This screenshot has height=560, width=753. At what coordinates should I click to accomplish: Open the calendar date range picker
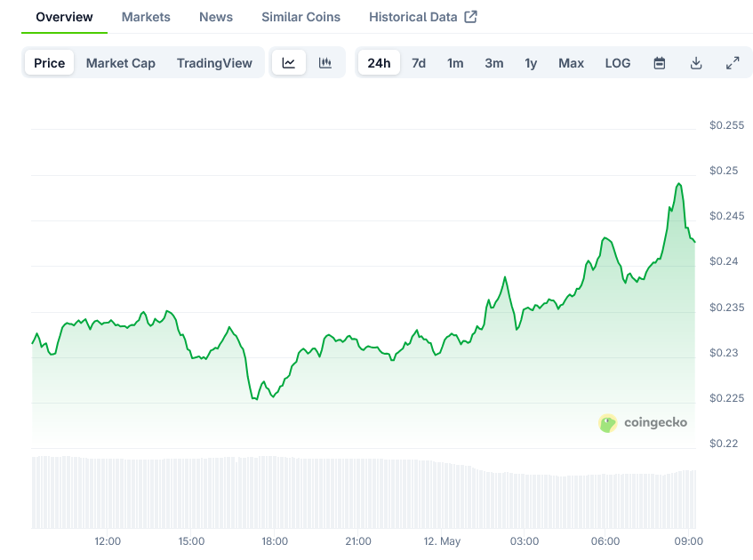[660, 63]
